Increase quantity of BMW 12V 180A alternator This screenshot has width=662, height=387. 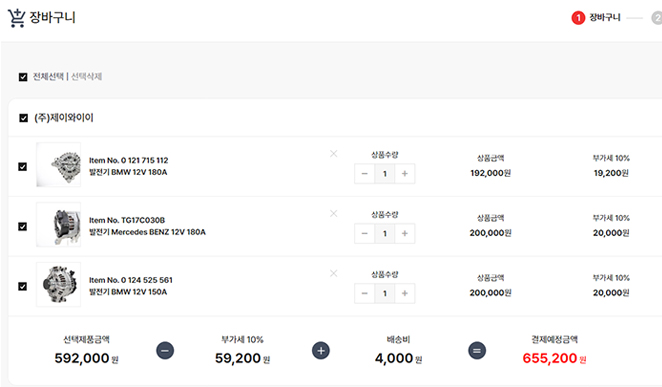tap(404, 173)
